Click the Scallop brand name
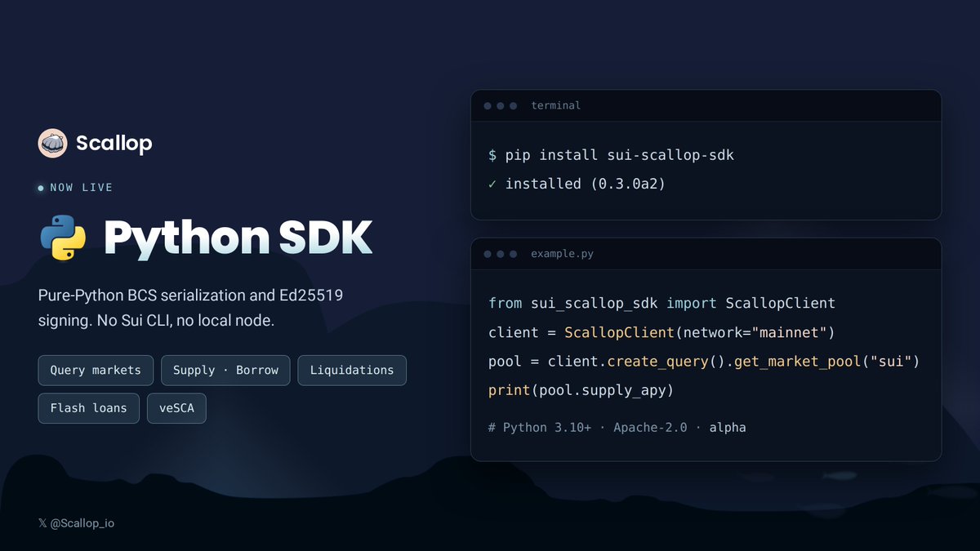980x551 pixels. coord(114,143)
